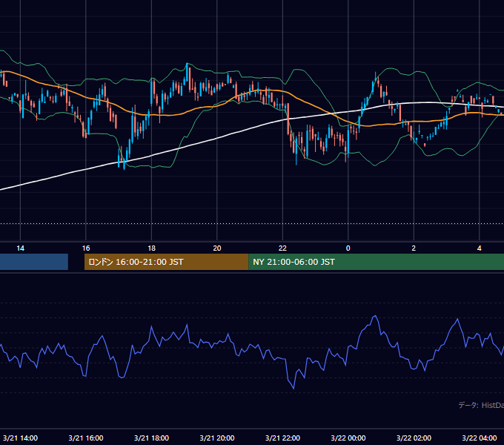Screen dimensions: 504x445
Task: Click hour label 16 on the chart axis
Action: (x=86, y=248)
